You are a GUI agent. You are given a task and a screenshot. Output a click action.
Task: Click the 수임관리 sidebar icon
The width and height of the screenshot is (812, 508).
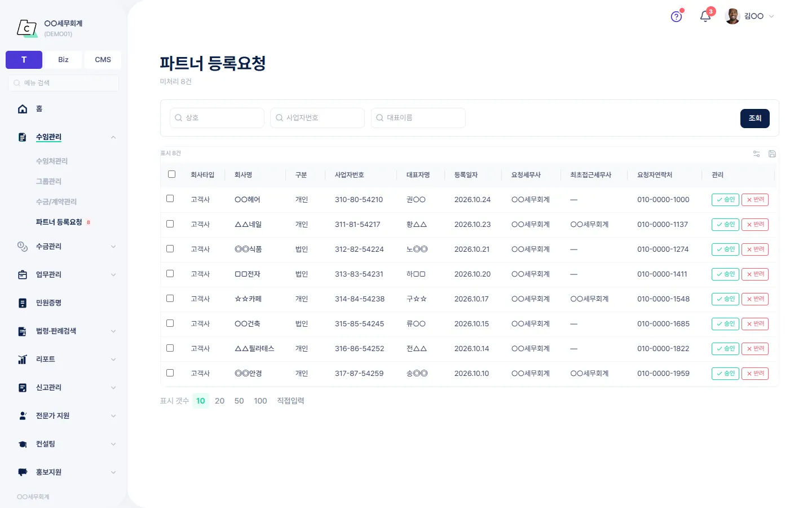point(23,137)
